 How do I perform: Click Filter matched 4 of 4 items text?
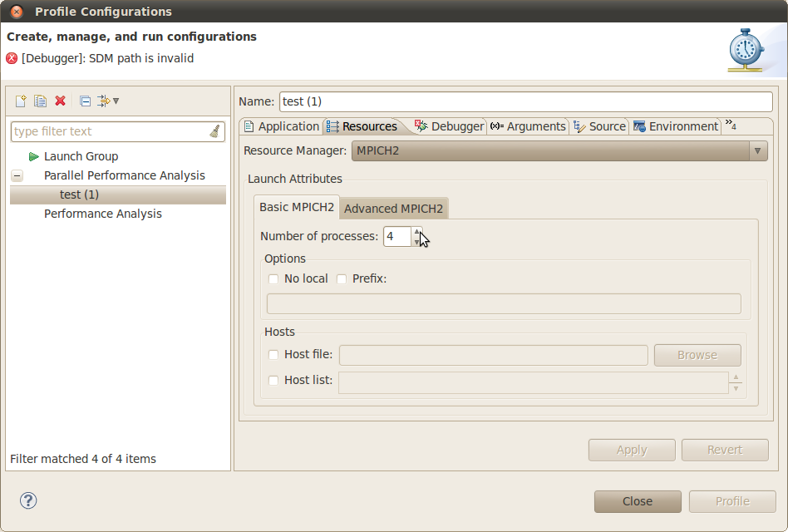click(83, 459)
